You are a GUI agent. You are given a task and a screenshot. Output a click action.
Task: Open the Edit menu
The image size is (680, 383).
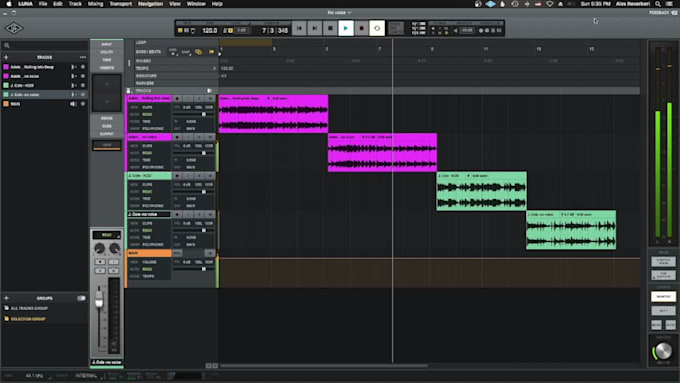58,4
